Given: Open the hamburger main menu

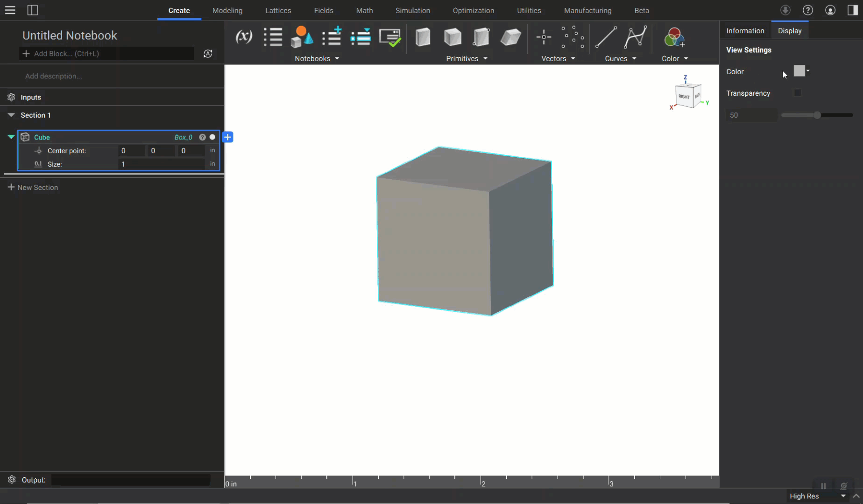Looking at the screenshot, I should click(x=10, y=10).
